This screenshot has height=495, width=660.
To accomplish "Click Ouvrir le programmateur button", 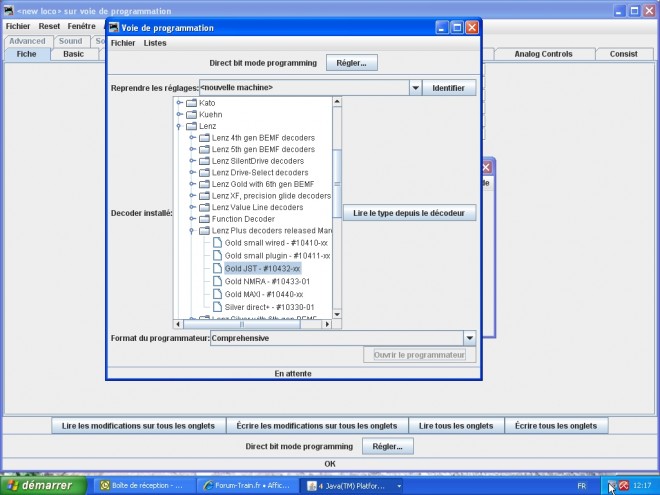I will (x=419, y=355).
